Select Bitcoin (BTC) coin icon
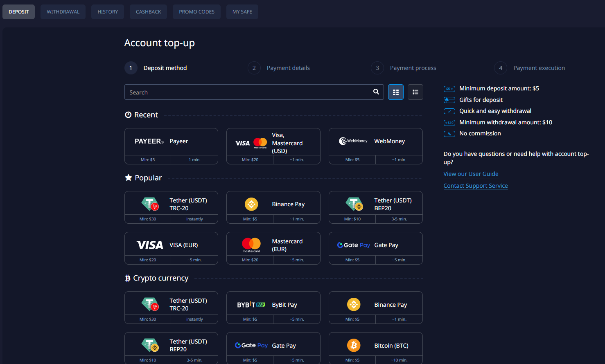Screen dimensions: 605x364 tap(354, 345)
